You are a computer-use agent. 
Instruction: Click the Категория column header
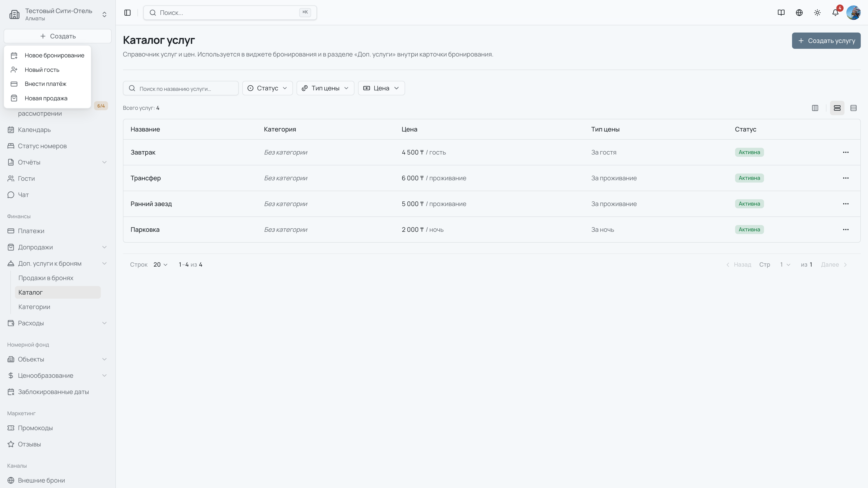pos(280,130)
